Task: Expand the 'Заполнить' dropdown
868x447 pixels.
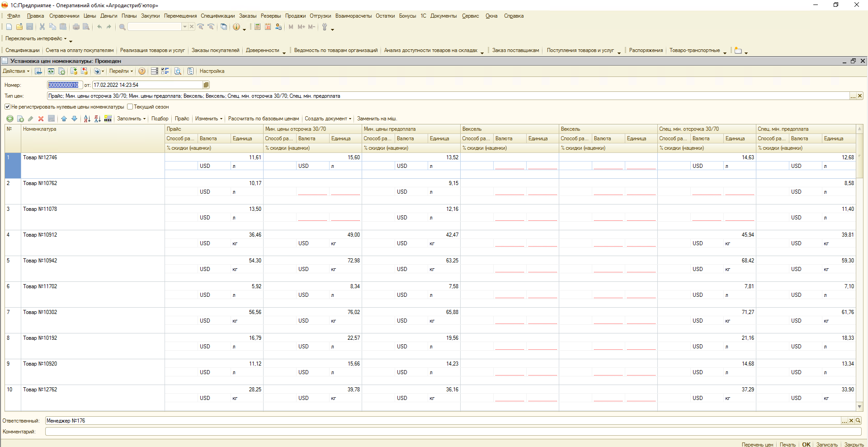Action: pos(131,119)
